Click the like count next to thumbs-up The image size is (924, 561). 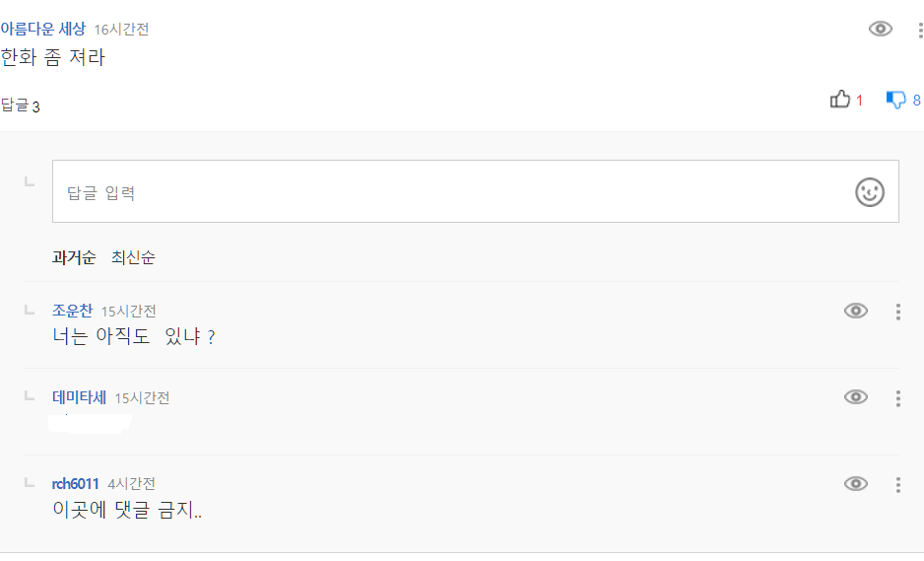pos(859,101)
